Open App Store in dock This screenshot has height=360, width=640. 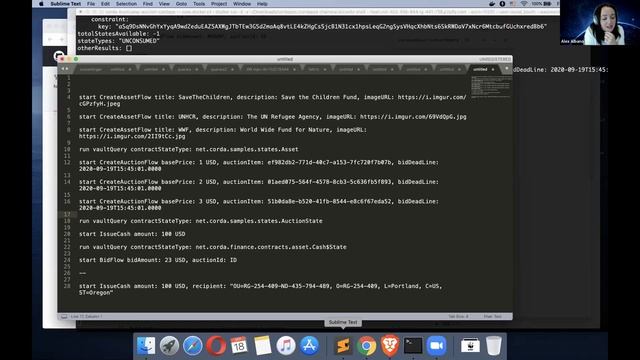[309, 345]
